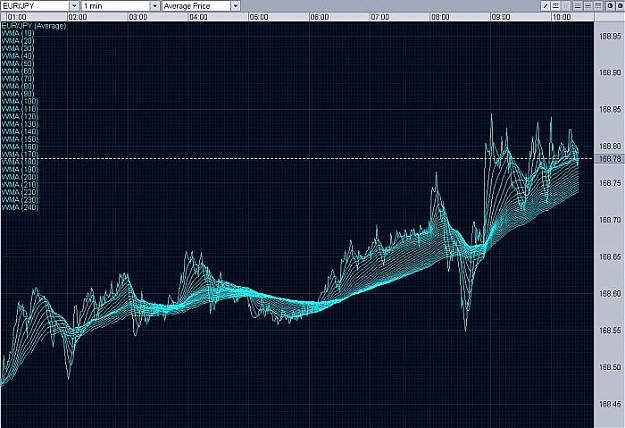Select the horizontal line tool with dotted top
Viewport: 625px width, 428px height.
coord(556,6)
